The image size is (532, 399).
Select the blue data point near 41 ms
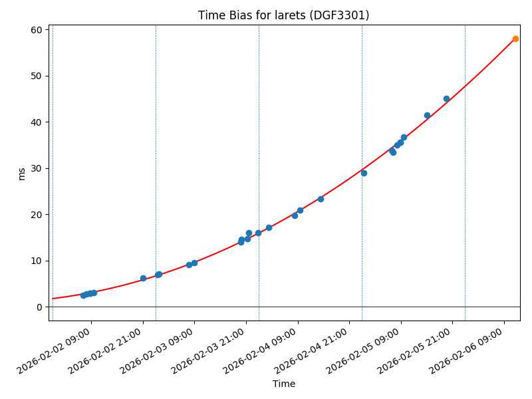427,115
